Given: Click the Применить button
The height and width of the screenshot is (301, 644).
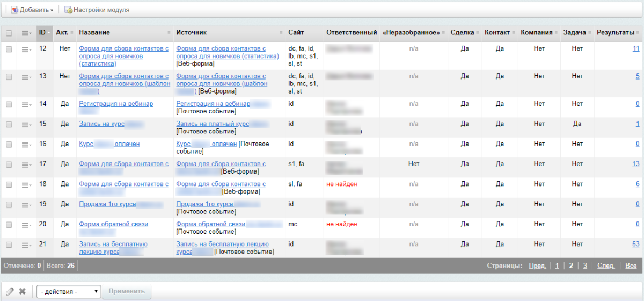Looking at the screenshot, I should coord(127,291).
